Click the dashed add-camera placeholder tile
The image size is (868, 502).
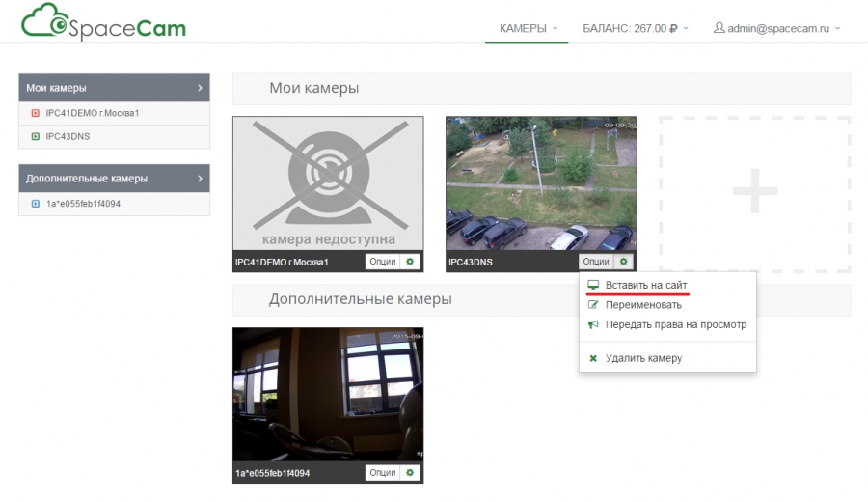tap(754, 194)
